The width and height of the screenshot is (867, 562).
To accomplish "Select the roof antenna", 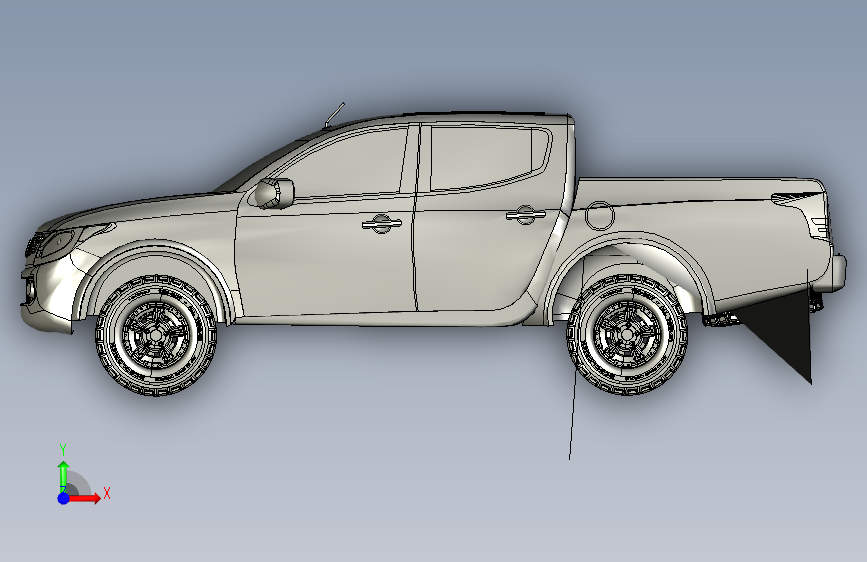I will pos(334,115).
